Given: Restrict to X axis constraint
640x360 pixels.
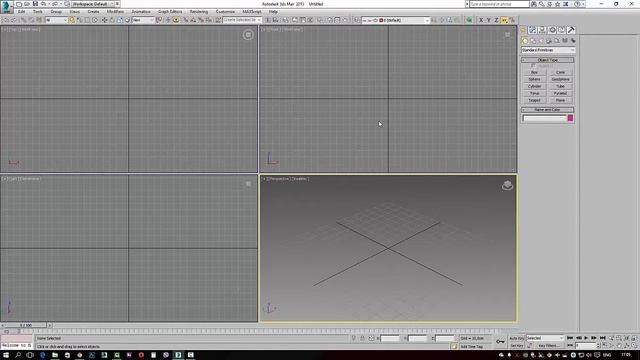Looking at the screenshot, I should [x=481, y=20].
